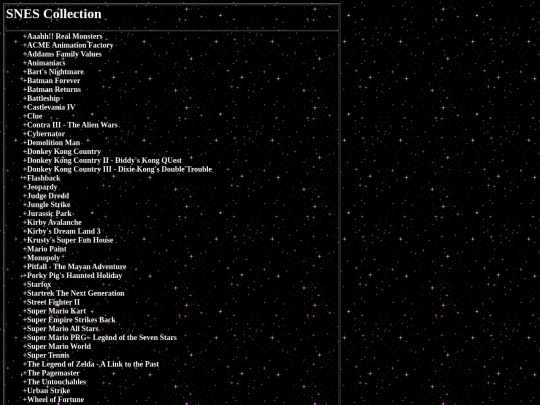Screen dimensions: 540x405
Task: Select the Aaahh!! Real Monsters entry
Action: coord(65,37)
